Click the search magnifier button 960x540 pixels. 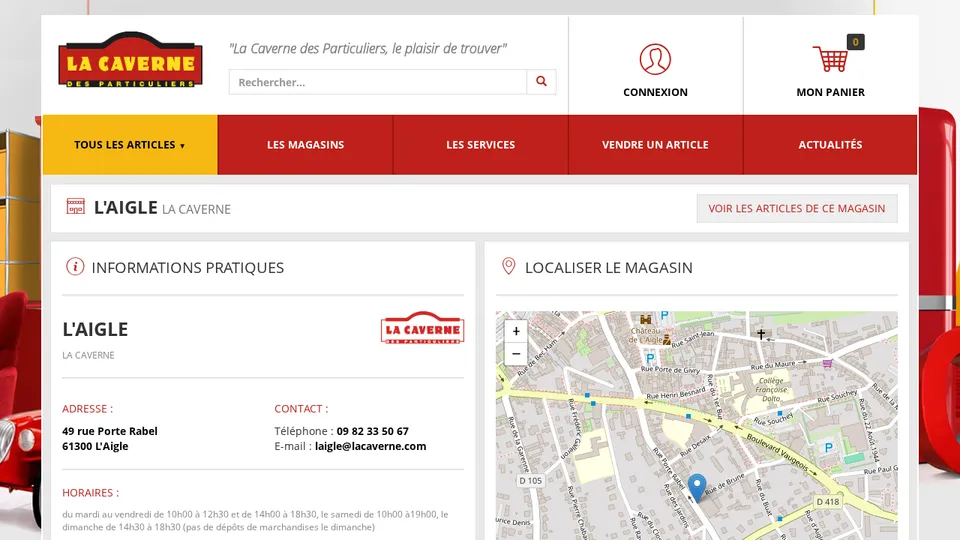541,81
